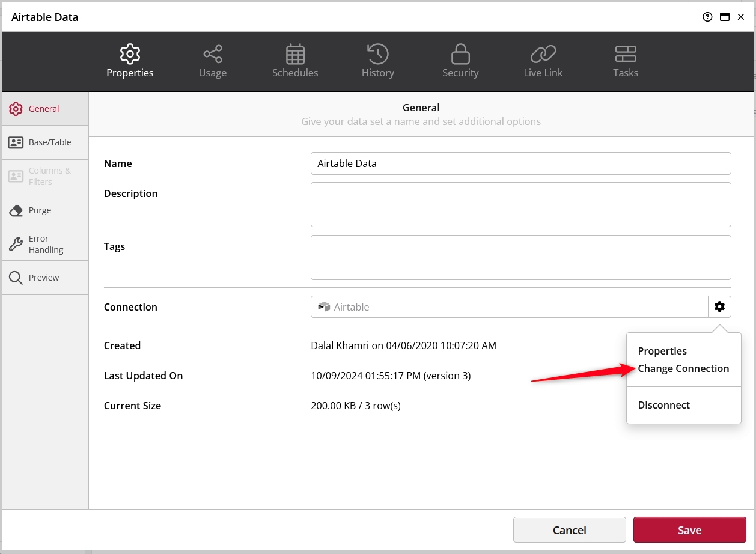The width and height of the screenshot is (756, 554).
Task: Click the Save button
Action: (689, 530)
